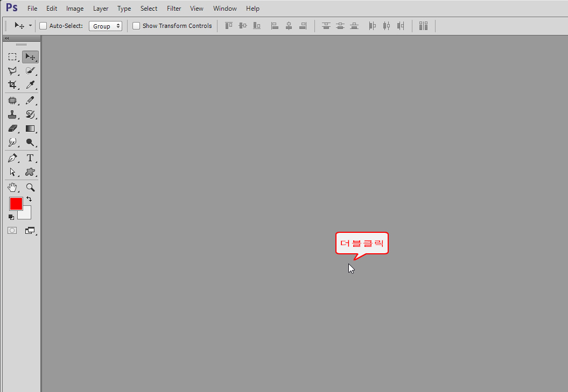The width and height of the screenshot is (568, 392).
Task: Open the Help menu
Action: 253,8
